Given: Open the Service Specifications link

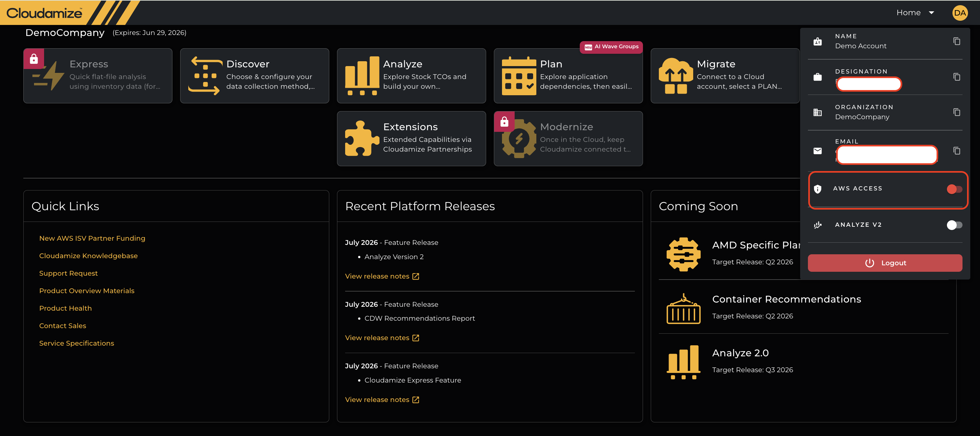Looking at the screenshot, I should [76, 343].
